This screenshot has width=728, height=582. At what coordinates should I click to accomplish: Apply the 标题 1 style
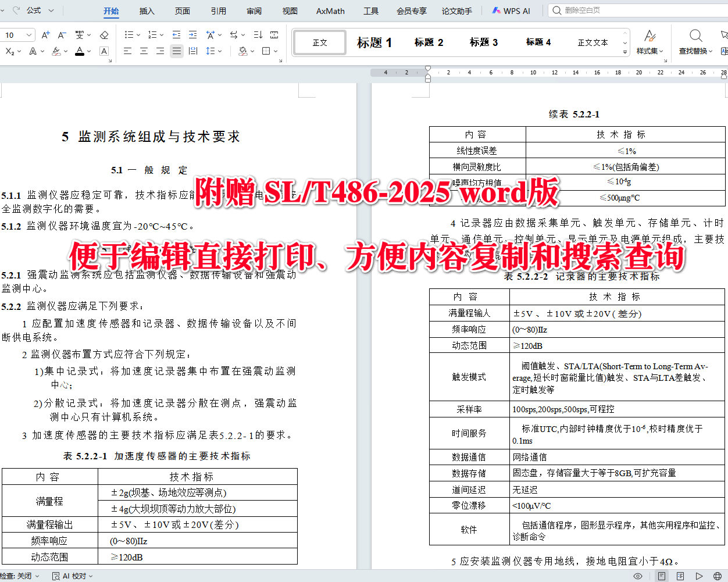point(374,42)
